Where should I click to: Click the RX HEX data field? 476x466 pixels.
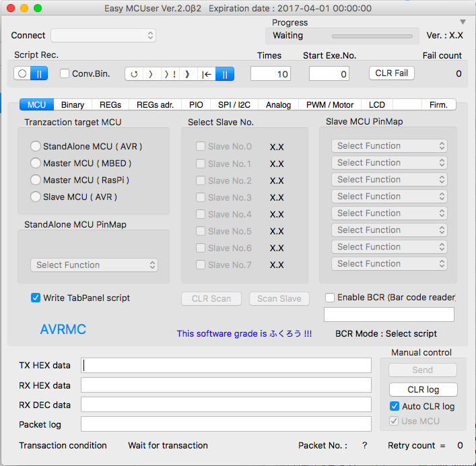226,385
